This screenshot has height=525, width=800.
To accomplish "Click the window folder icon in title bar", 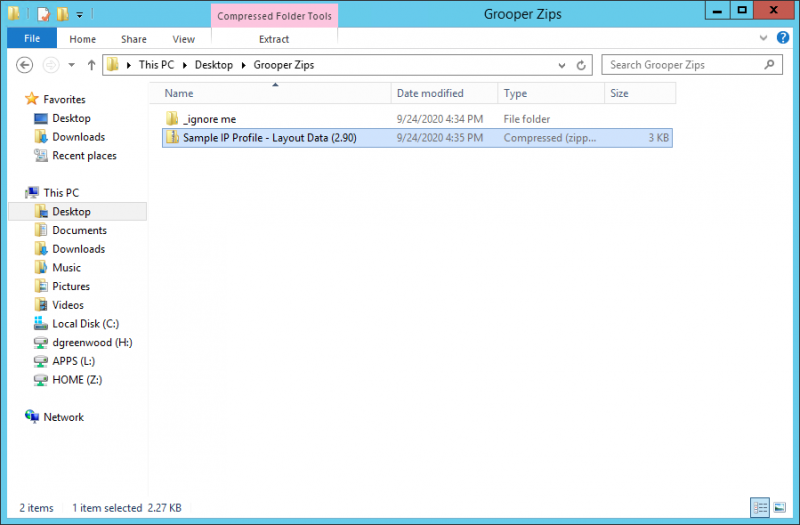I will click(14, 13).
